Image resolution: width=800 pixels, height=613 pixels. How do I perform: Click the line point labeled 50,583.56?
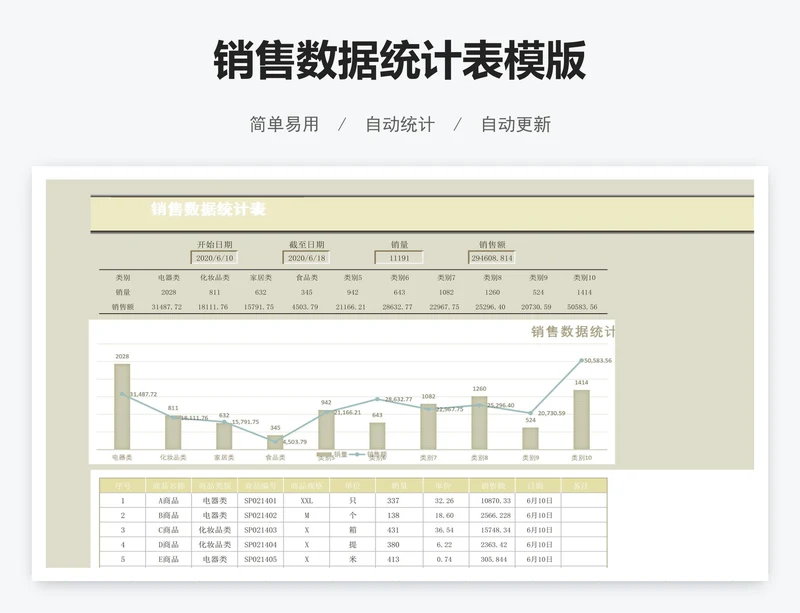click(x=582, y=360)
